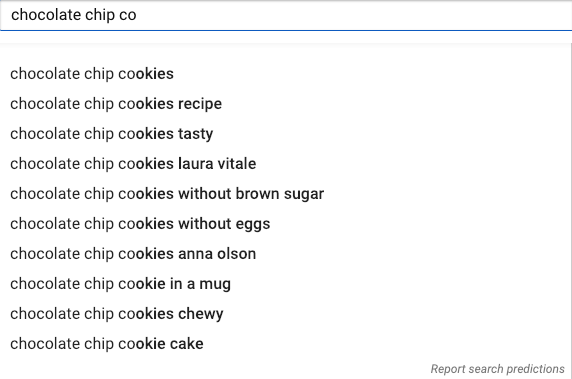
Task: Click 'cake' word in last suggestion
Action: point(187,344)
